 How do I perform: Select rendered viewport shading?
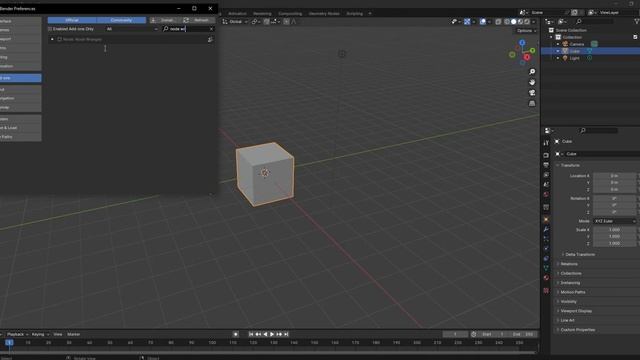[527, 22]
